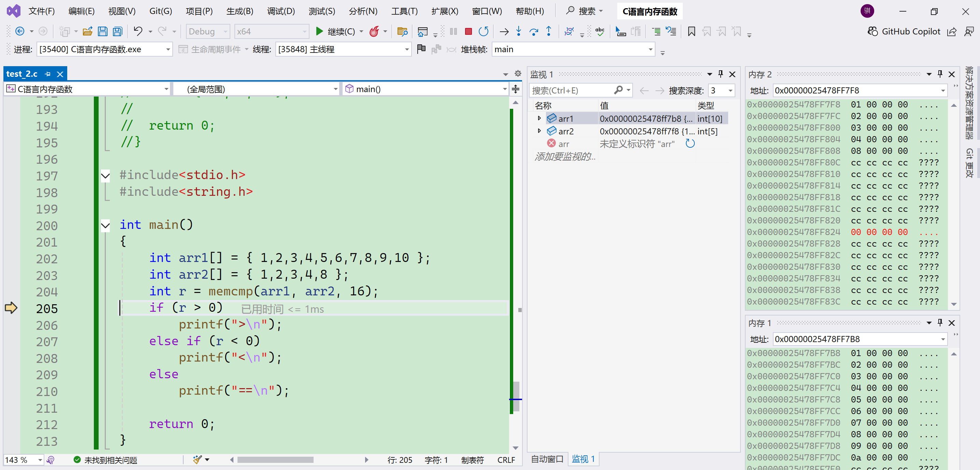Expand arr1 in watch window
The height and width of the screenshot is (470, 980).
click(539, 119)
